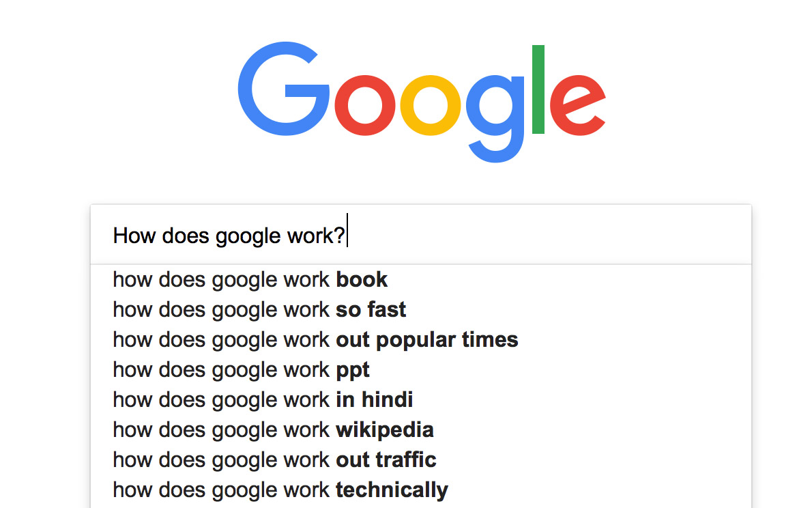The height and width of the screenshot is (508, 812).
Task: Select suggestion 'how does google work book'
Action: coord(250,280)
